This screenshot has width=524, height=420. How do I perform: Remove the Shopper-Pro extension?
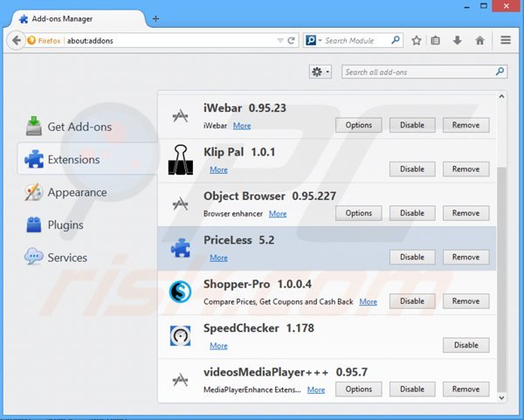click(x=465, y=301)
